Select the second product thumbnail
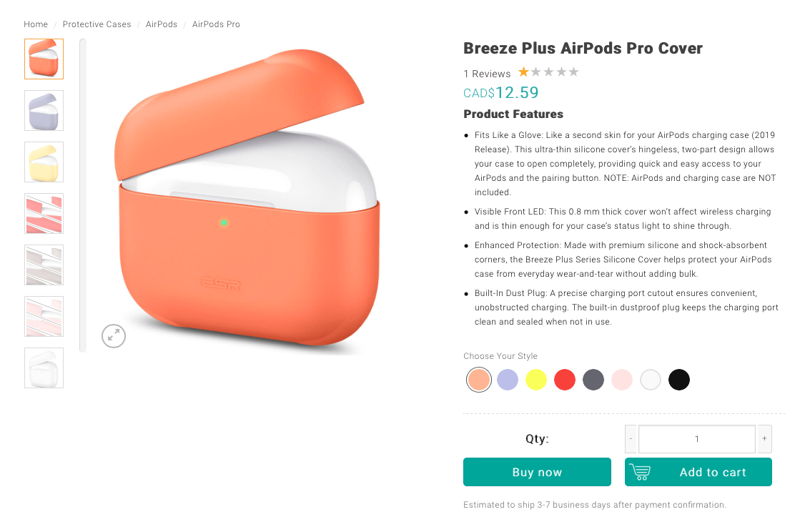The width and height of the screenshot is (800, 532). click(44, 111)
